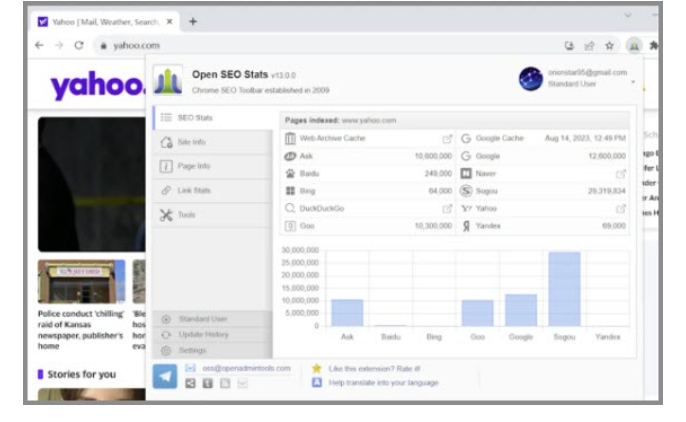Click the Open SEO Stats extension toolbar icon

point(634,45)
